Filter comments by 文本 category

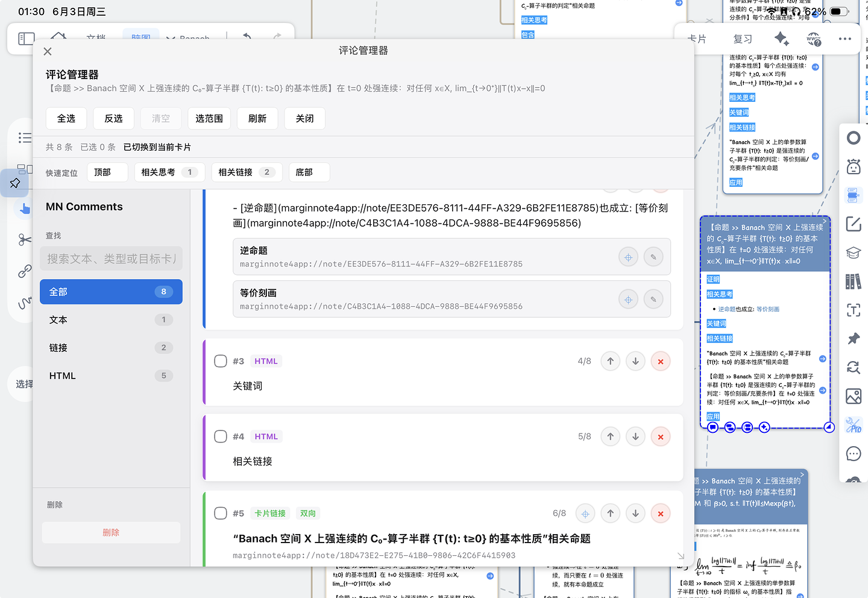pyautogui.click(x=111, y=319)
